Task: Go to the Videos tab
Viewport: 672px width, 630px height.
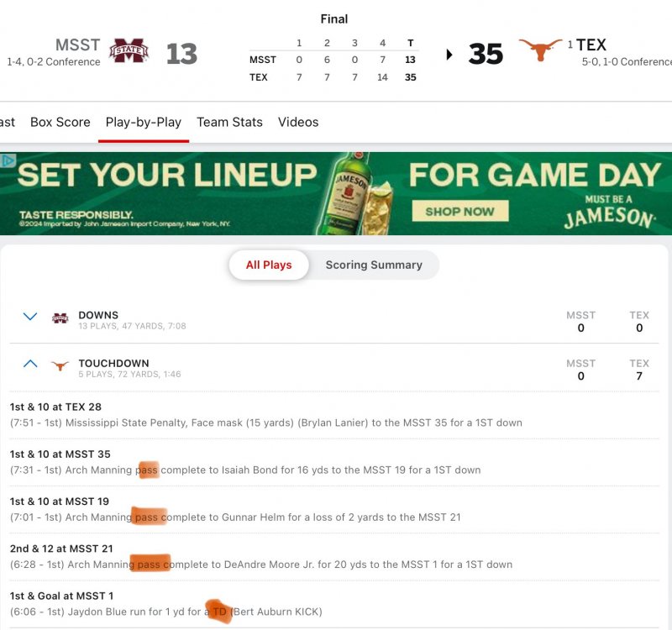Action: [298, 122]
